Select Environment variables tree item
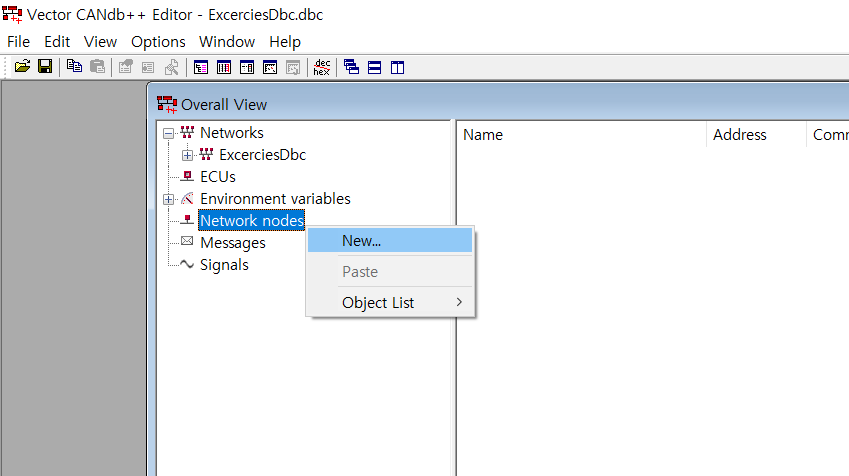 (275, 199)
